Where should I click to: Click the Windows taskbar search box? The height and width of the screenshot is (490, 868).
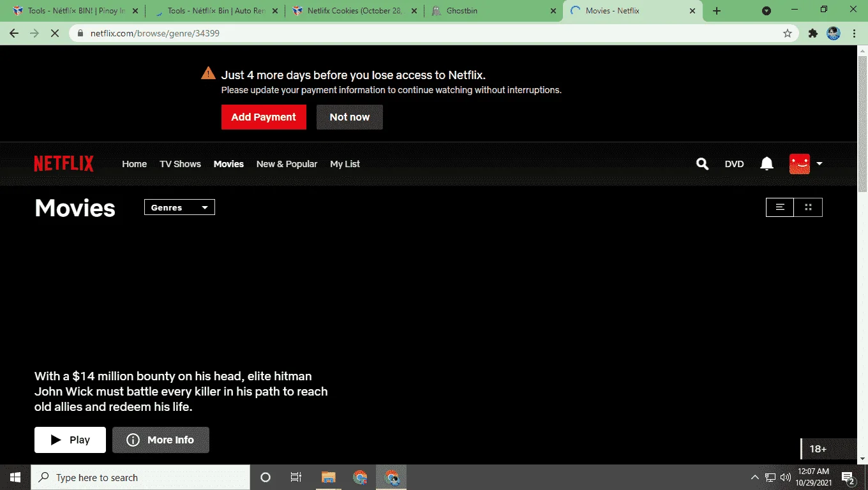[140, 477]
